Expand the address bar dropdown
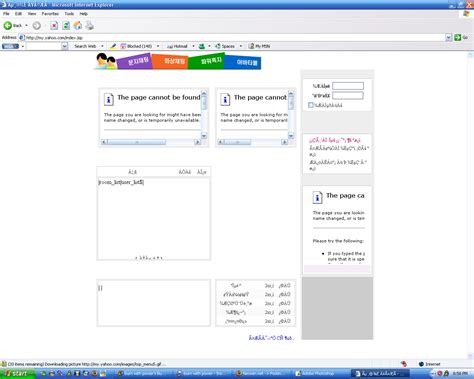Image resolution: width=474 pixels, height=379 pixels. 449,38
